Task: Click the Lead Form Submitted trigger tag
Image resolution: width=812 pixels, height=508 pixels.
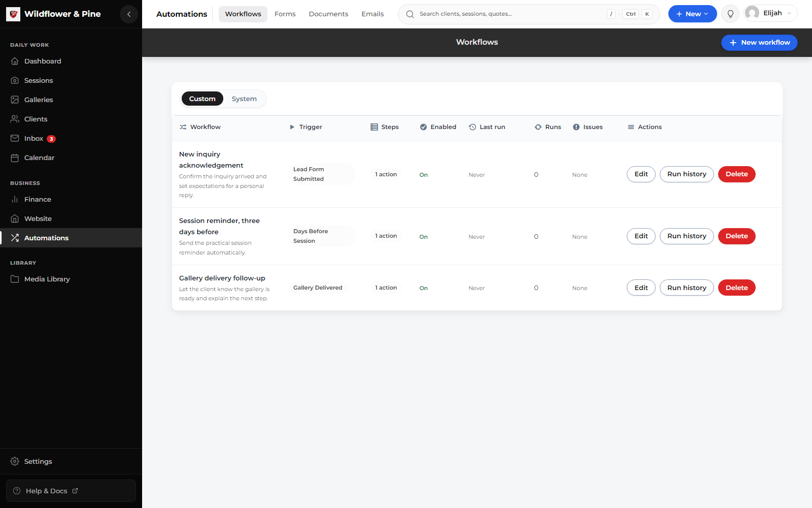Action: point(322,174)
